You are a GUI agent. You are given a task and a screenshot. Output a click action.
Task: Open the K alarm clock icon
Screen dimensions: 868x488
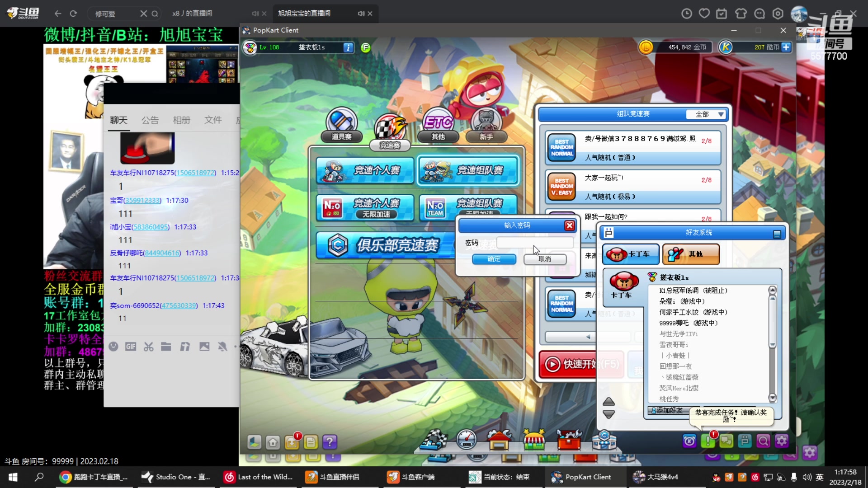coord(689,441)
